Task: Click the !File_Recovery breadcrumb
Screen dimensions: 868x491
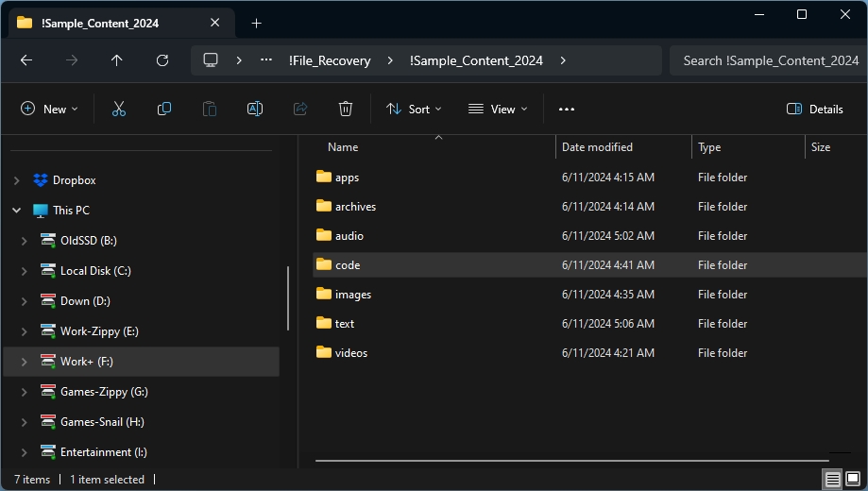Action: (x=330, y=60)
